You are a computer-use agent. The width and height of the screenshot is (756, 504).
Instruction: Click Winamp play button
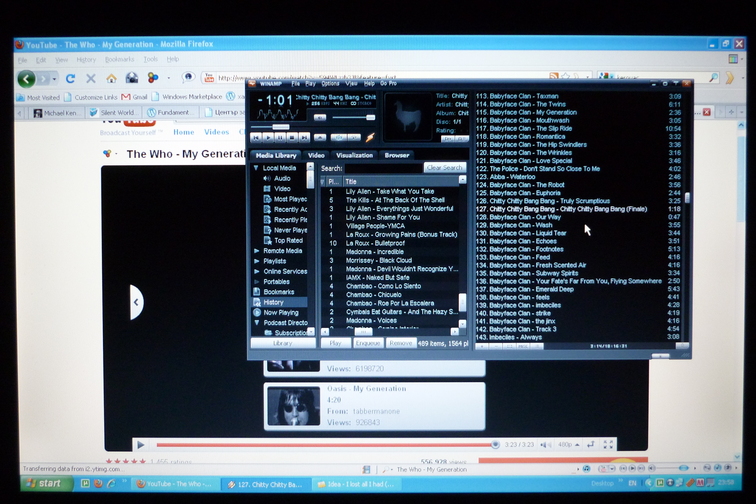point(268,137)
